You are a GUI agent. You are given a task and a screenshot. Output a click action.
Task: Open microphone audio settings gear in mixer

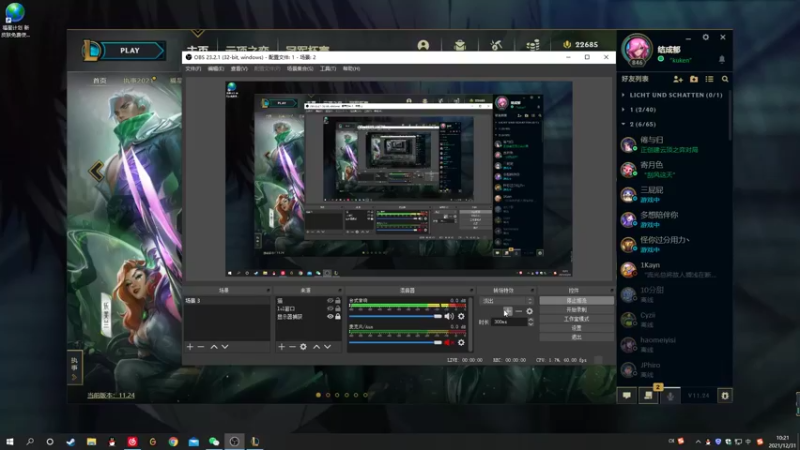click(461, 342)
